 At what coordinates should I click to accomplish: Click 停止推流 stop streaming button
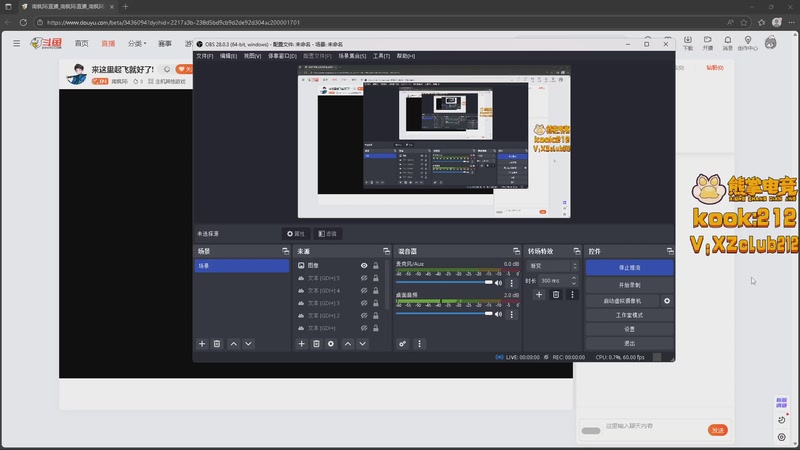click(630, 267)
